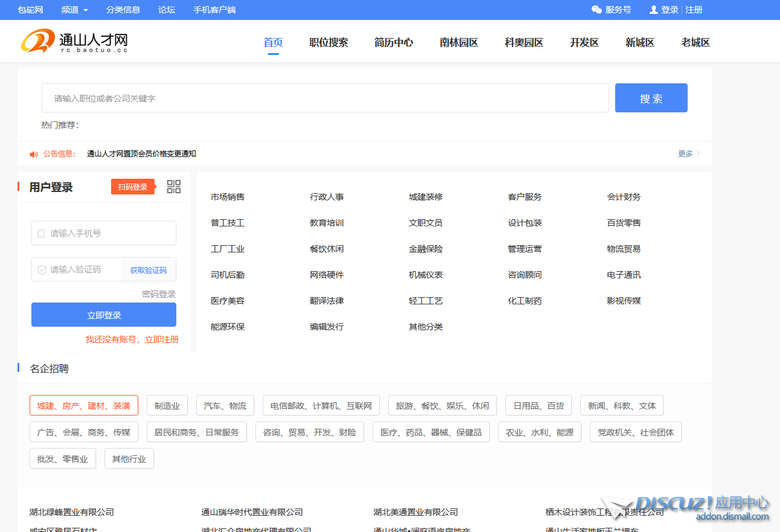The image size is (780, 532).
Task: Open the 职位搜索 nav item
Action: click(x=329, y=42)
